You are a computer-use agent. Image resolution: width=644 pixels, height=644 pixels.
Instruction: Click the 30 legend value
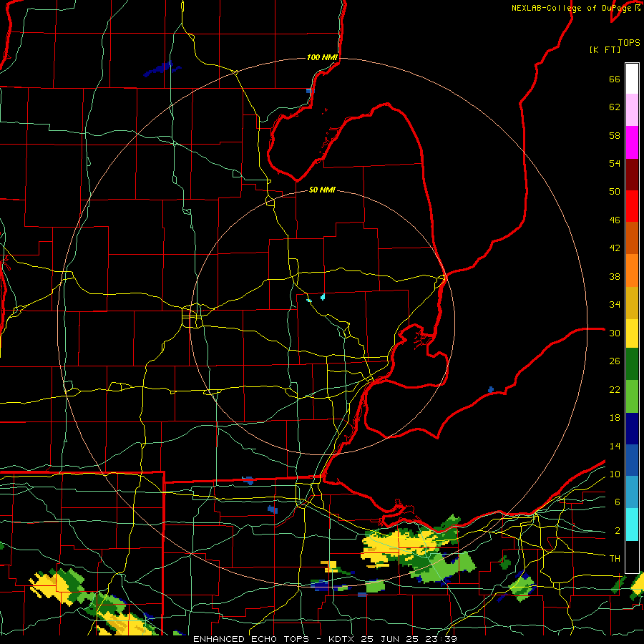coord(615,333)
